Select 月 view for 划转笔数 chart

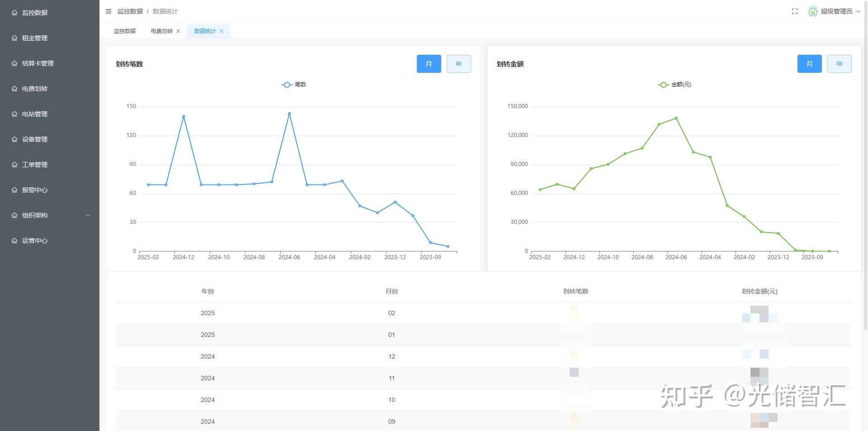[429, 64]
